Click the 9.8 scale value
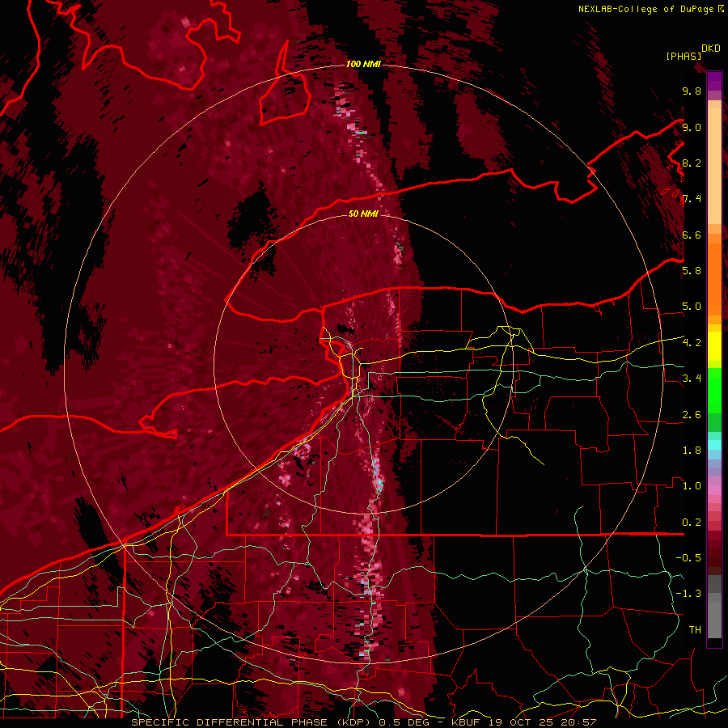Screen dimensions: 728x728 [692, 91]
